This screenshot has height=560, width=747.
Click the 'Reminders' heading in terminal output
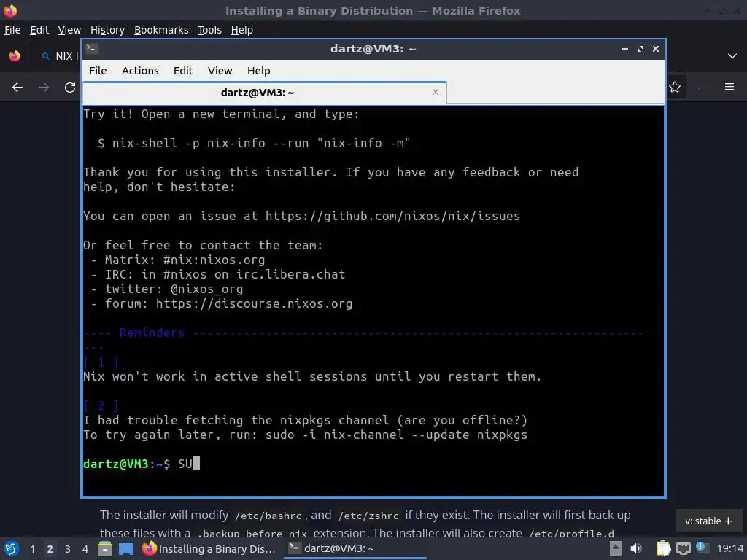[152, 332]
